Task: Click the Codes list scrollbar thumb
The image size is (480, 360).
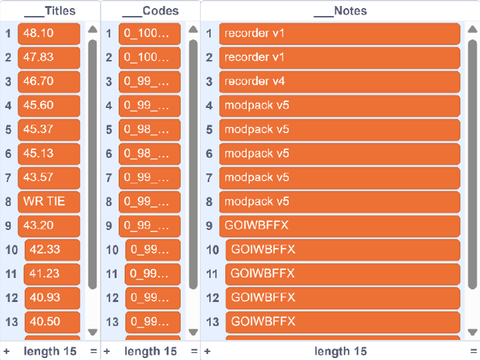Action: [x=193, y=164]
